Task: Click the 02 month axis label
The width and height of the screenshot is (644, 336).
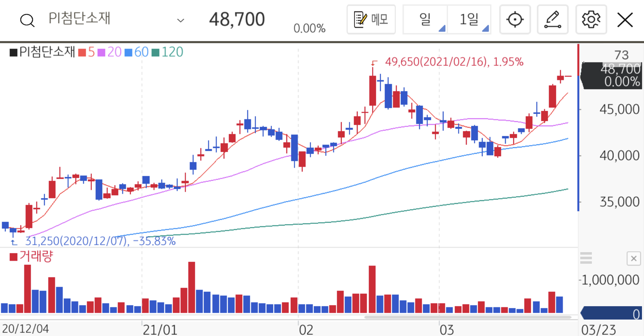Action: (x=306, y=330)
